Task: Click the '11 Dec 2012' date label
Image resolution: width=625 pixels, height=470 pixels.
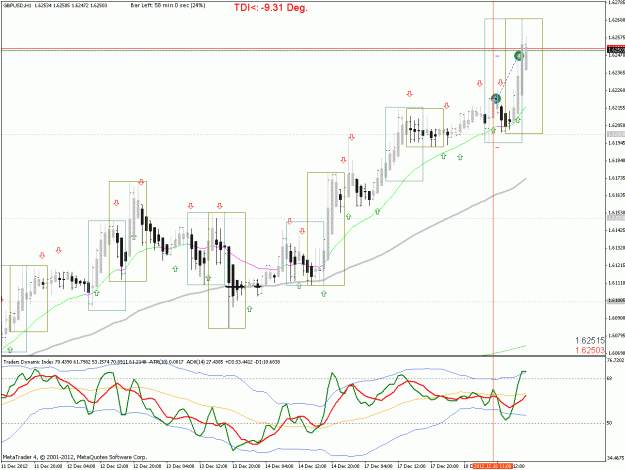Action: click(x=14, y=466)
